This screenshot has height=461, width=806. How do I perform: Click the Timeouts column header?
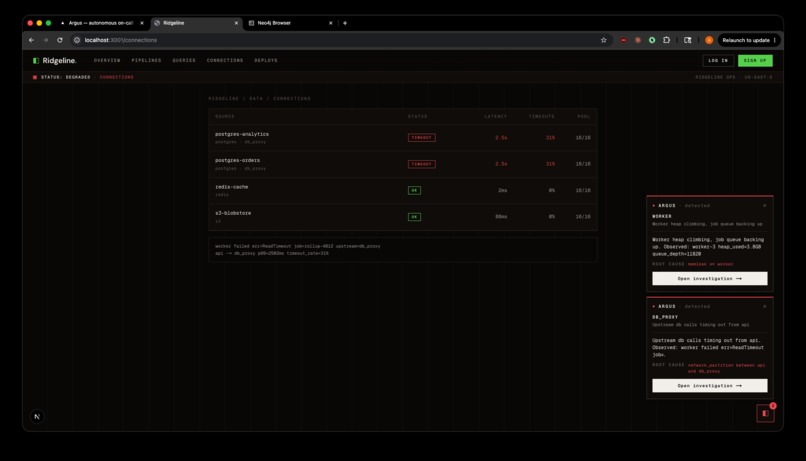point(542,117)
